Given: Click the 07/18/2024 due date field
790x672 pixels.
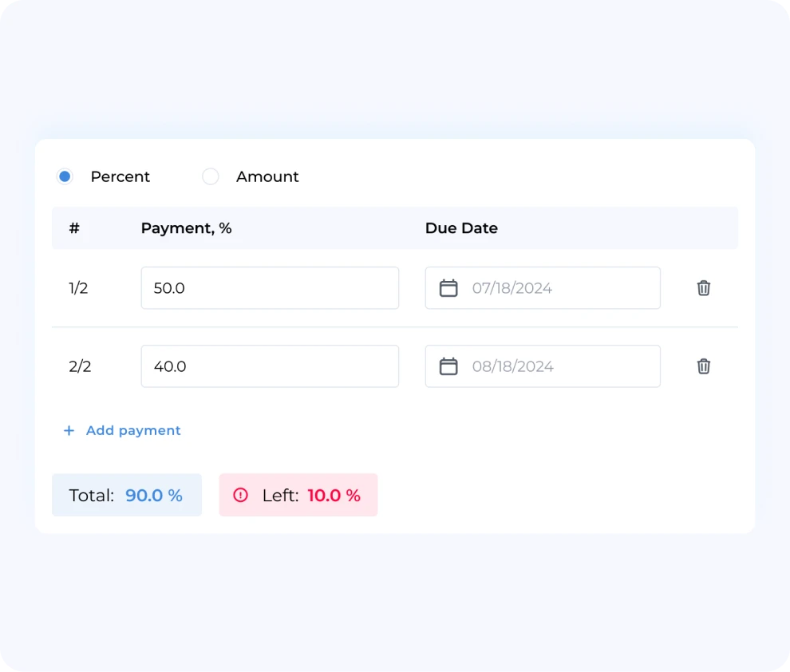Looking at the screenshot, I should point(543,288).
